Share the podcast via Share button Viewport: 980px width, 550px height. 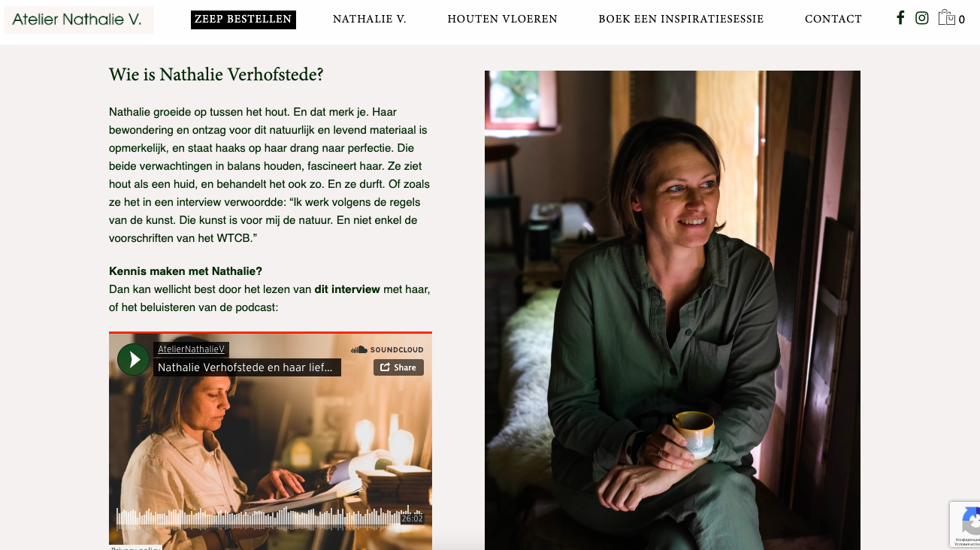click(398, 367)
